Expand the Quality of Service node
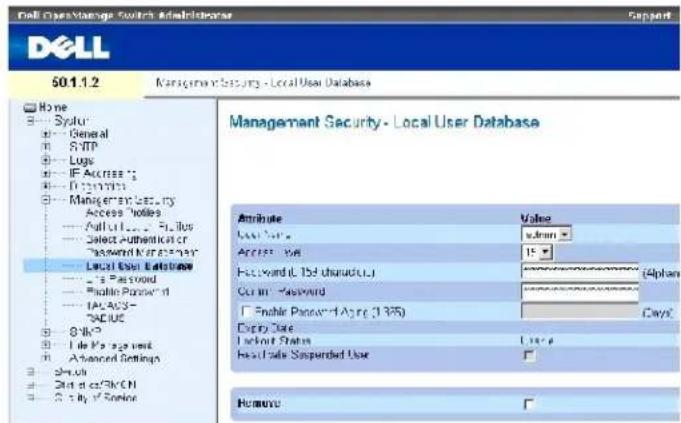Image resolution: width=681 pixels, height=423 pixels. point(30,397)
